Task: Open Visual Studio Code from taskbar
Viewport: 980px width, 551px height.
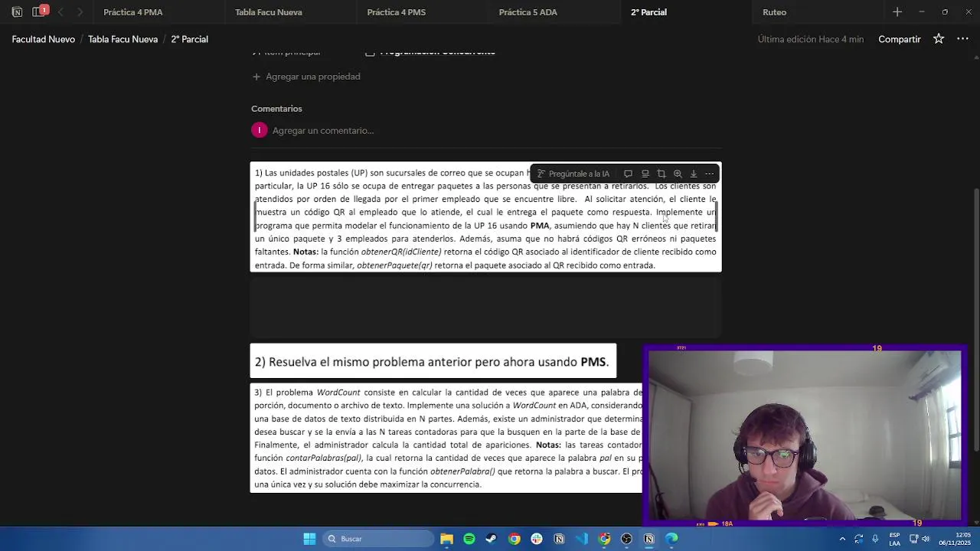Action: [582, 539]
